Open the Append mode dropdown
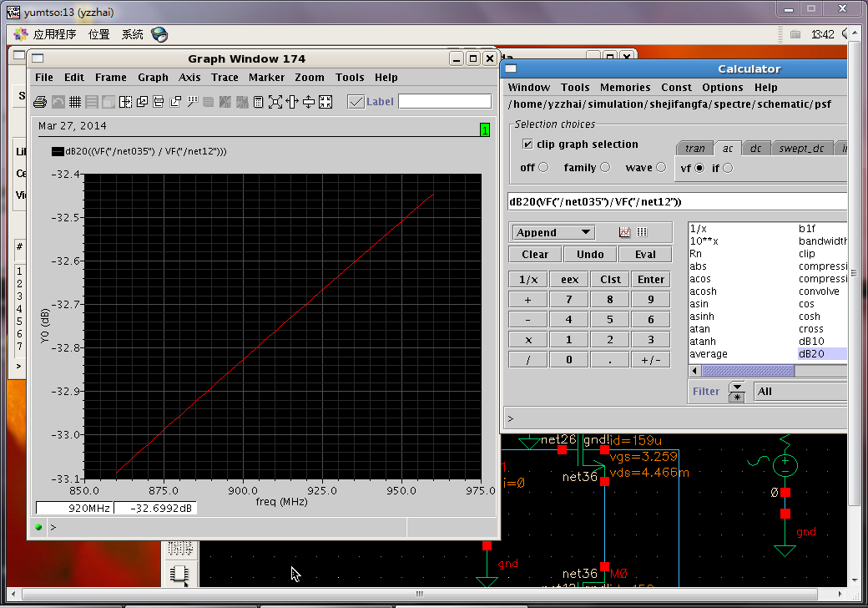868x608 pixels. (553, 232)
